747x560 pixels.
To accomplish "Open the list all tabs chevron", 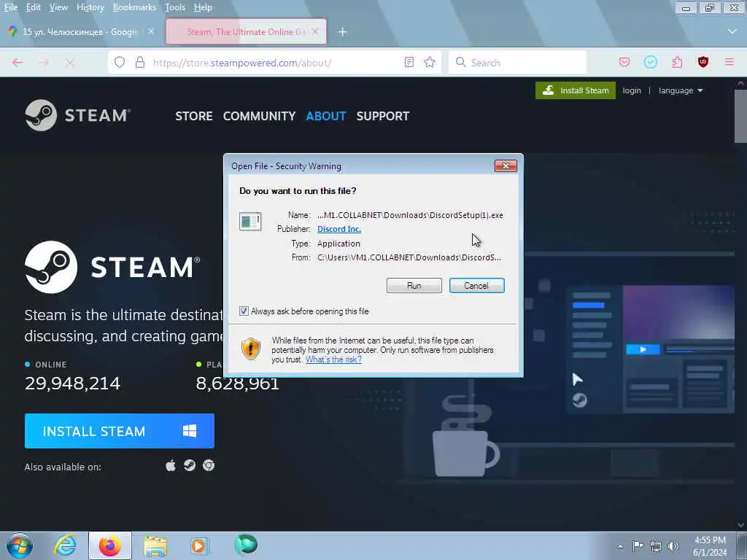I will pyautogui.click(x=732, y=31).
